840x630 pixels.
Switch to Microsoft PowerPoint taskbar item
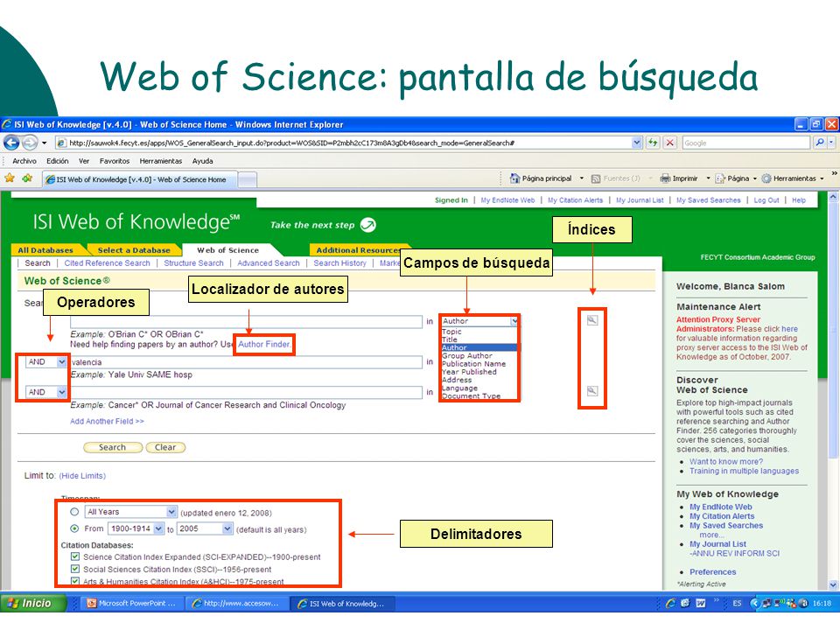click(132, 603)
